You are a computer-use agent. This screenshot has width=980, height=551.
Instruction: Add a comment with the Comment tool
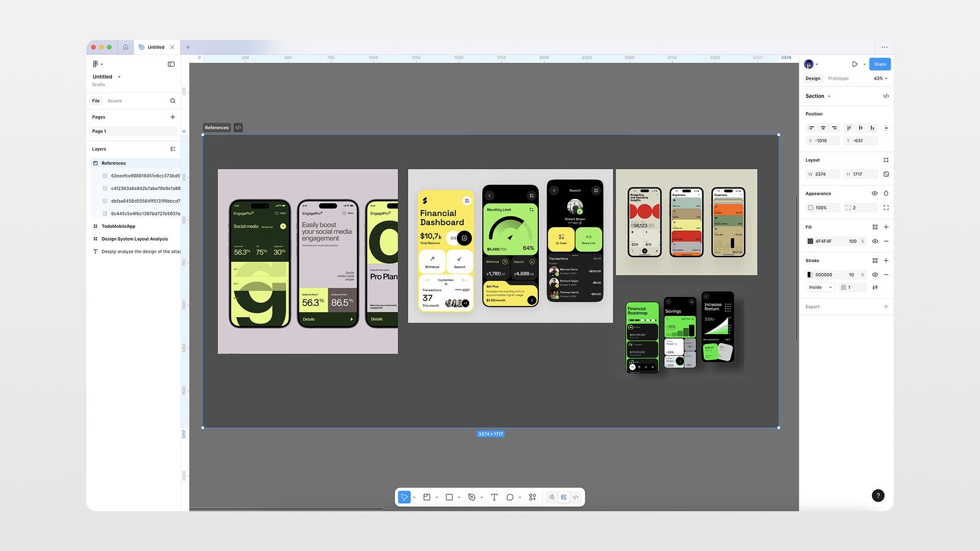click(510, 497)
